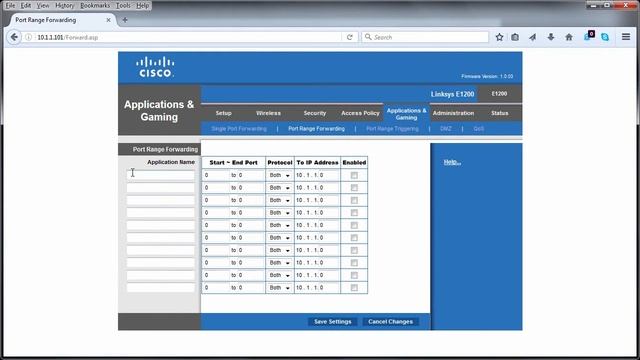
Task: Bookmark this page with the star icon
Action: pos(499,37)
